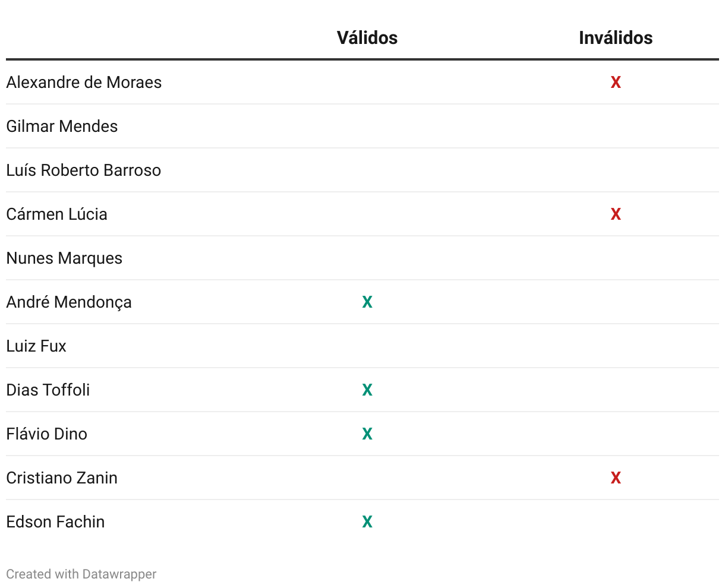Click the red X for Alexandre de Moraes
This screenshot has height=588, width=725.
[616, 83]
